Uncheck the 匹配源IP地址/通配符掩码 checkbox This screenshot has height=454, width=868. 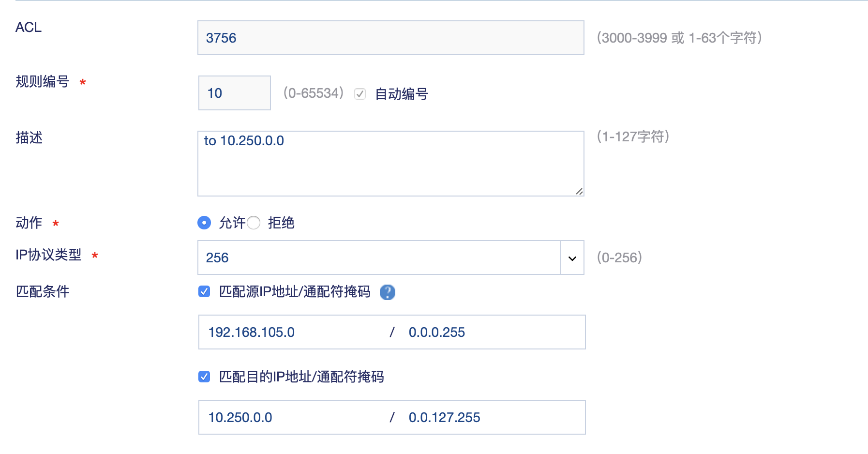pyautogui.click(x=204, y=291)
